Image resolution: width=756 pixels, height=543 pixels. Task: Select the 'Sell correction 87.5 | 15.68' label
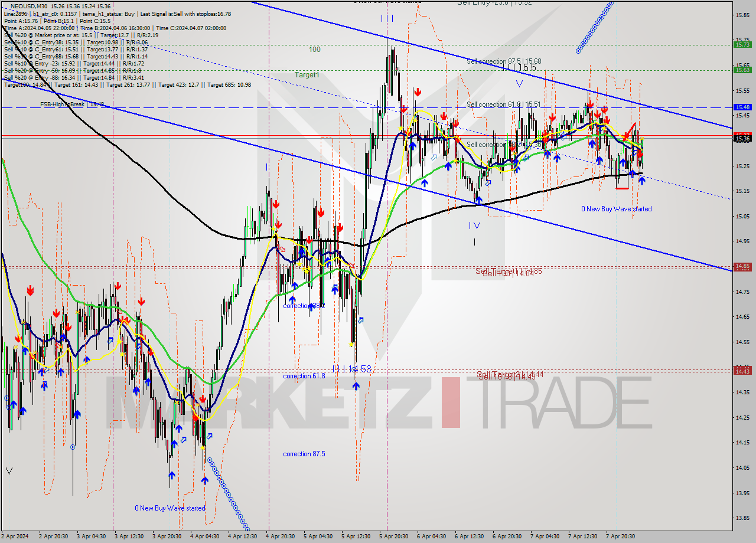point(503,61)
